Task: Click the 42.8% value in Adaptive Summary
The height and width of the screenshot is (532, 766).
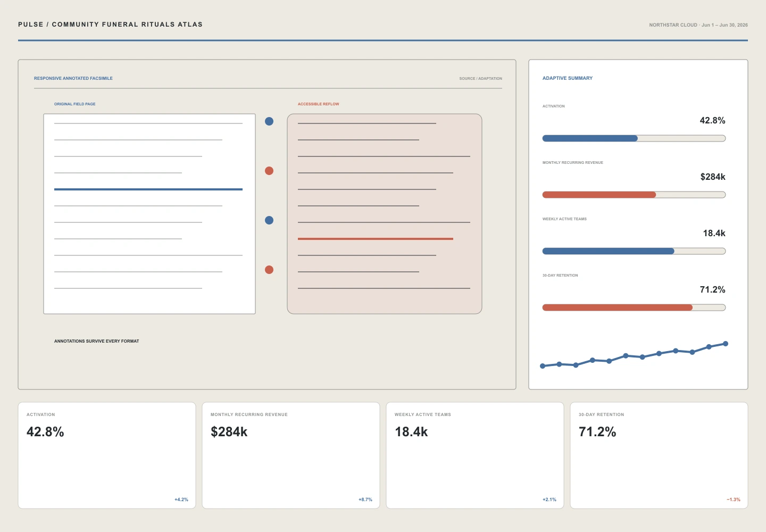Action: [713, 121]
